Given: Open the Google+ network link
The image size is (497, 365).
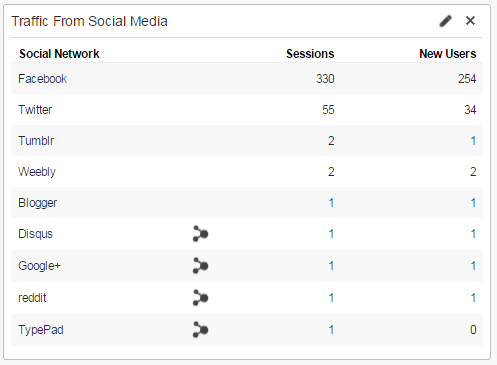Looking at the screenshot, I should click(x=39, y=266).
